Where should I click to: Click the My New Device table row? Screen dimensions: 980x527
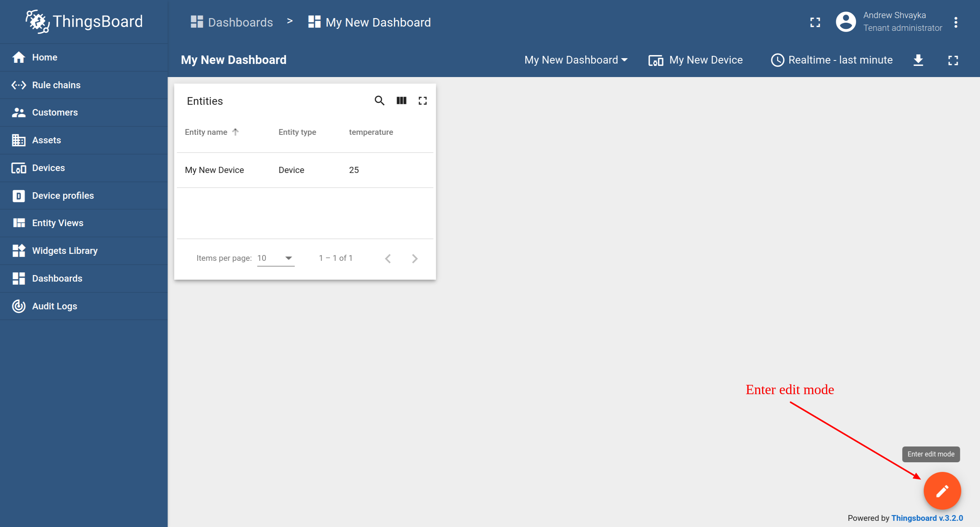(x=305, y=170)
